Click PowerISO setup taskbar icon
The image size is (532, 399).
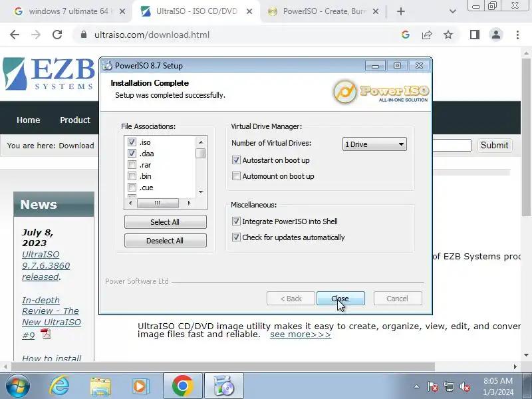pyautogui.click(x=224, y=386)
